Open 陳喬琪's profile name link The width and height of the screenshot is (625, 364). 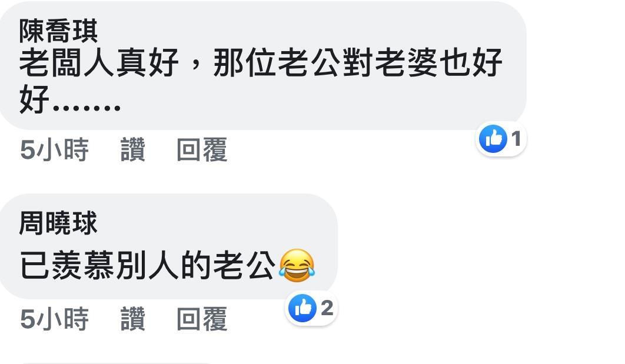(58, 31)
